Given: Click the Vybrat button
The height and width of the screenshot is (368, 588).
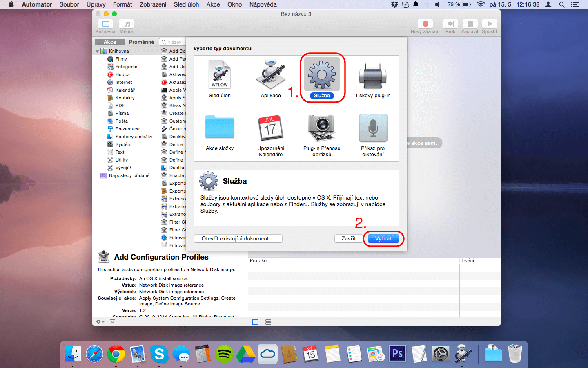Looking at the screenshot, I should [x=383, y=239].
